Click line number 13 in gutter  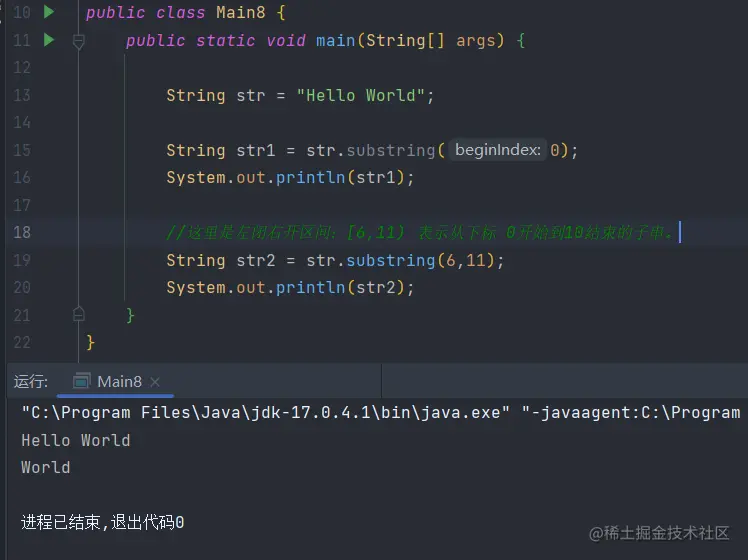[x=21, y=95]
